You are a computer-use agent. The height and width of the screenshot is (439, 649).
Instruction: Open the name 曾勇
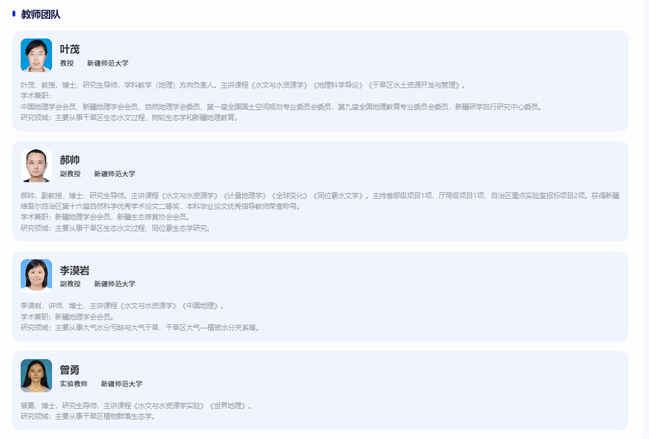(69, 369)
